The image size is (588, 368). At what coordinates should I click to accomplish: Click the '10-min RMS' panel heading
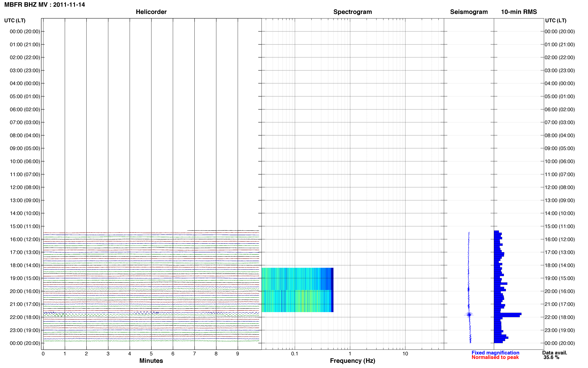[x=519, y=12]
